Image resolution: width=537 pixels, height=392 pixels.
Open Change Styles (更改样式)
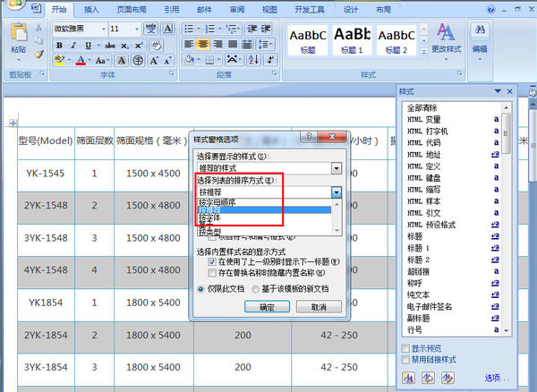(447, 42)
